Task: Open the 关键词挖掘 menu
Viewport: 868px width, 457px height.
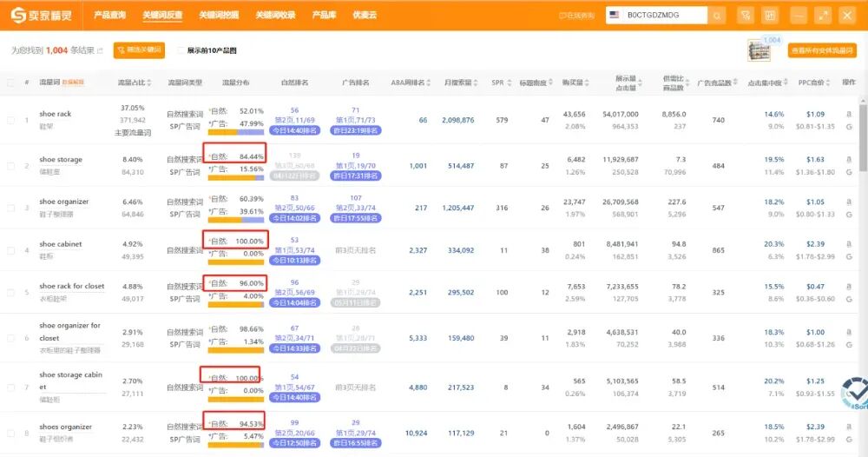Action: [219, 15]
